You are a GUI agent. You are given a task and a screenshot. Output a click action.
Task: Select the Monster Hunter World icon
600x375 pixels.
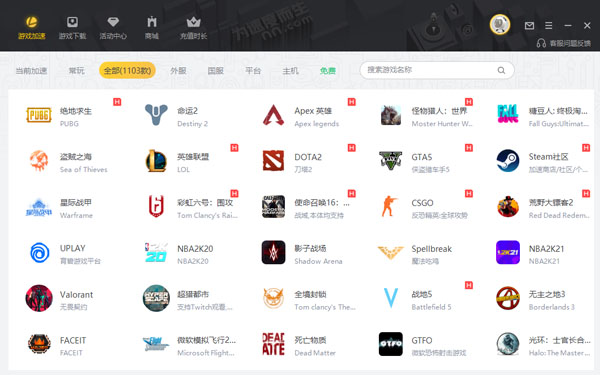(391, 115)
